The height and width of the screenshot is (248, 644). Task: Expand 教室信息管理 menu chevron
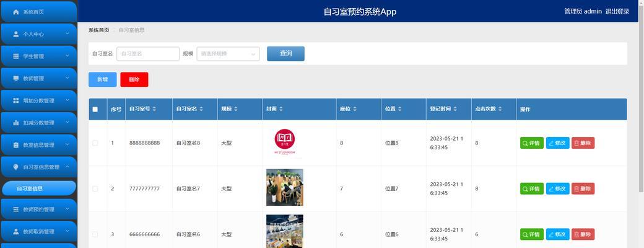point(67,144)
